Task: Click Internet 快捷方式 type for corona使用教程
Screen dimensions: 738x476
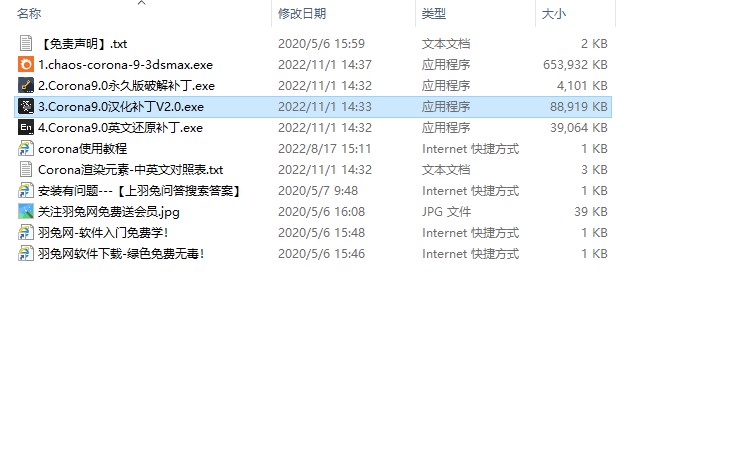Action: (x=471, y=149)
